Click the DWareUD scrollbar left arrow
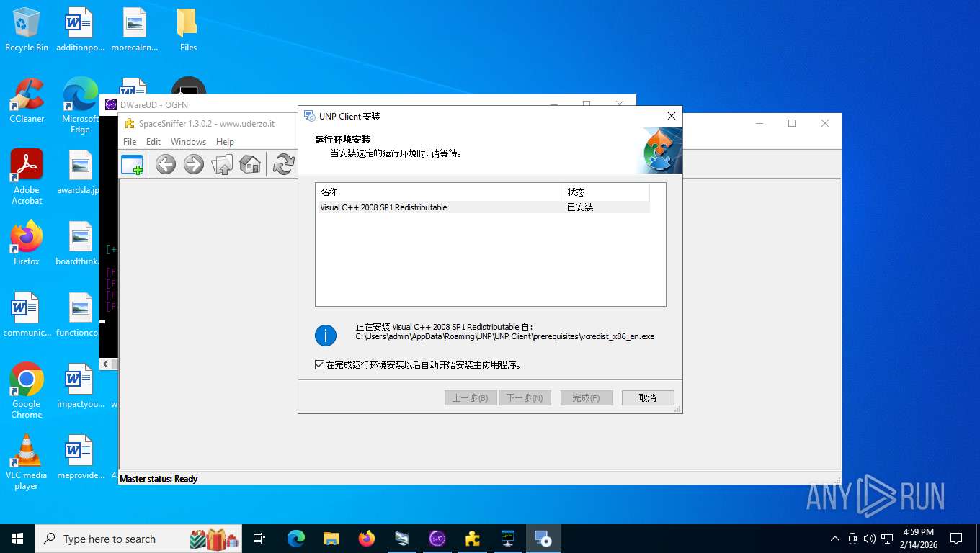This screenshot has width=980, height=553. point(106,364)
